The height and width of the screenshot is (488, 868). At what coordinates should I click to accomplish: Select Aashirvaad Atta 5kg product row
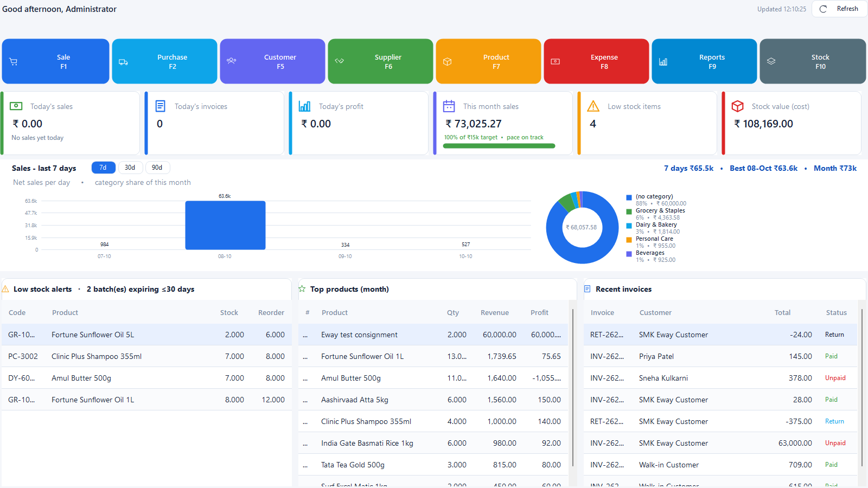tap(433, 400)
